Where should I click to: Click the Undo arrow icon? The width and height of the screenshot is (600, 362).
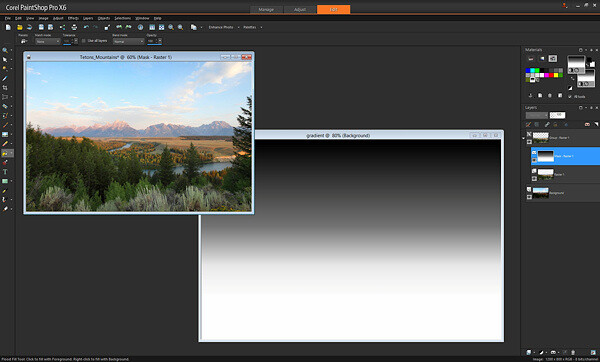(x=86, y=27)
